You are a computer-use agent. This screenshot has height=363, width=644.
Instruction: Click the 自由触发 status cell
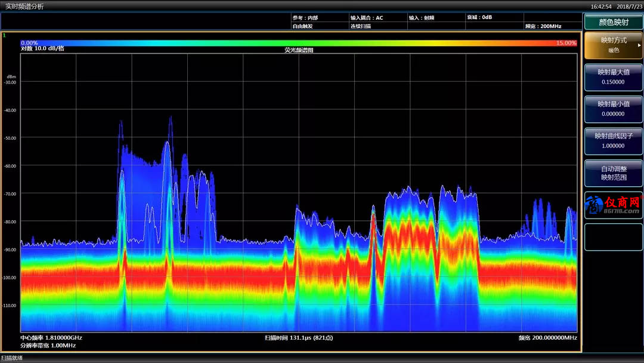pos(302,26)
